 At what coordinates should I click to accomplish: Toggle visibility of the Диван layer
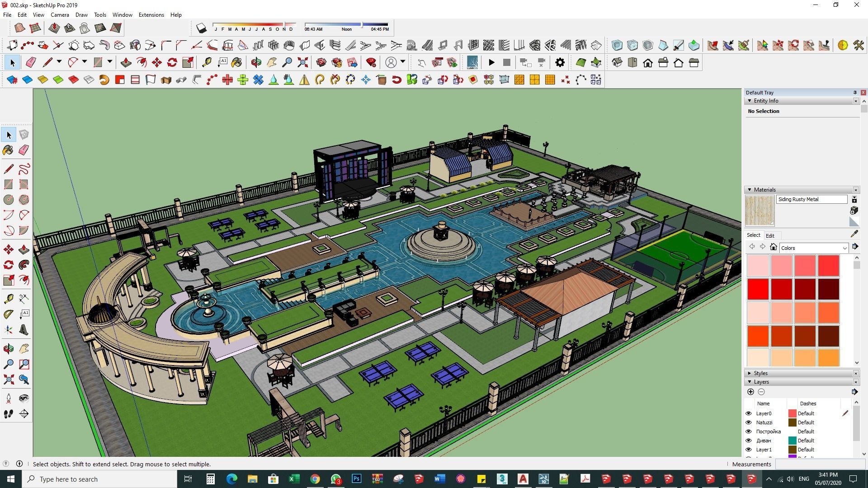click(x=748, y=441)
